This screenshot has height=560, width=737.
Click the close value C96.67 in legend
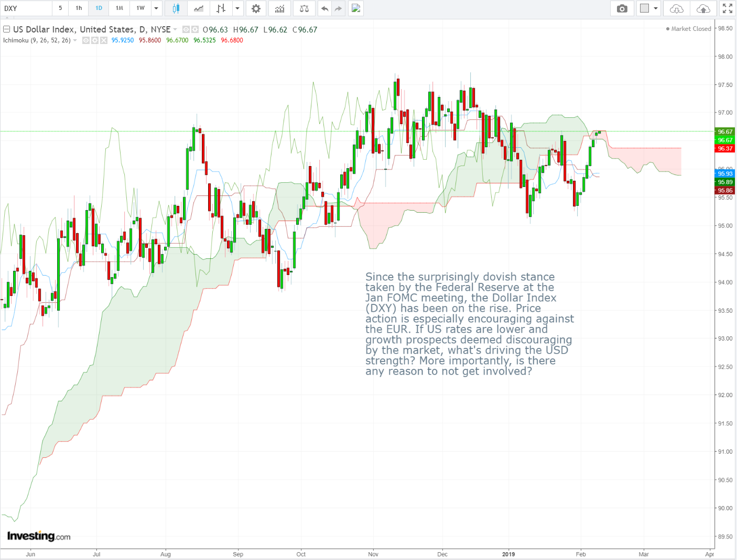pyautogui.click(x=305, y=30)
